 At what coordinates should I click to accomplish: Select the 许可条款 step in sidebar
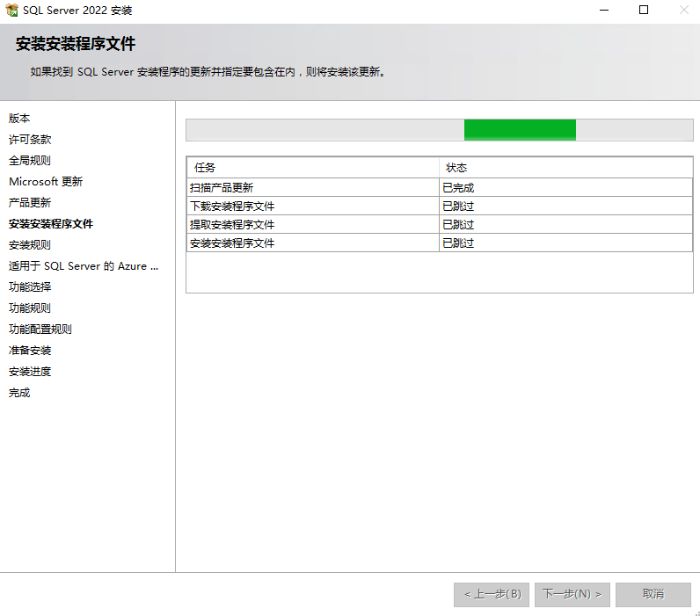30,140
